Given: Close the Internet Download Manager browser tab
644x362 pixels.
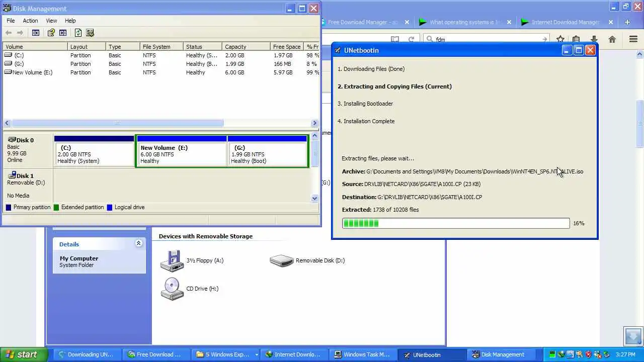Looking at the screenshot, I should pos(610,22).
